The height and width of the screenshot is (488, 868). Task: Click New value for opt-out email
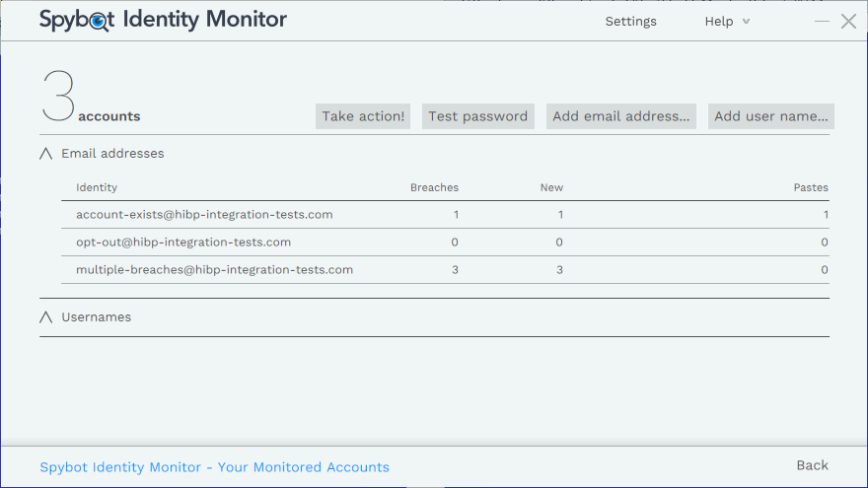coord(559,243)
